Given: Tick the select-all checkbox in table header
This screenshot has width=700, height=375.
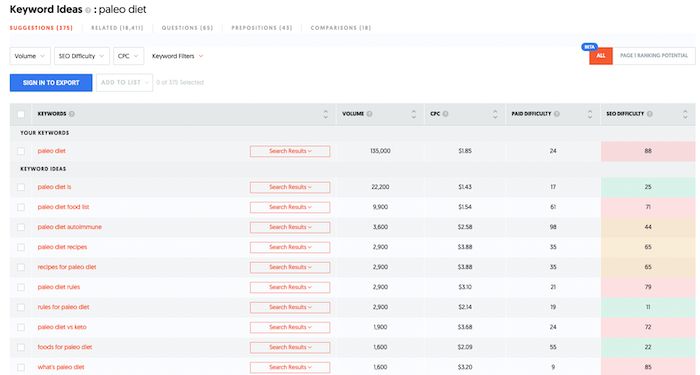Looking at the screenshot, I should 21,114.
